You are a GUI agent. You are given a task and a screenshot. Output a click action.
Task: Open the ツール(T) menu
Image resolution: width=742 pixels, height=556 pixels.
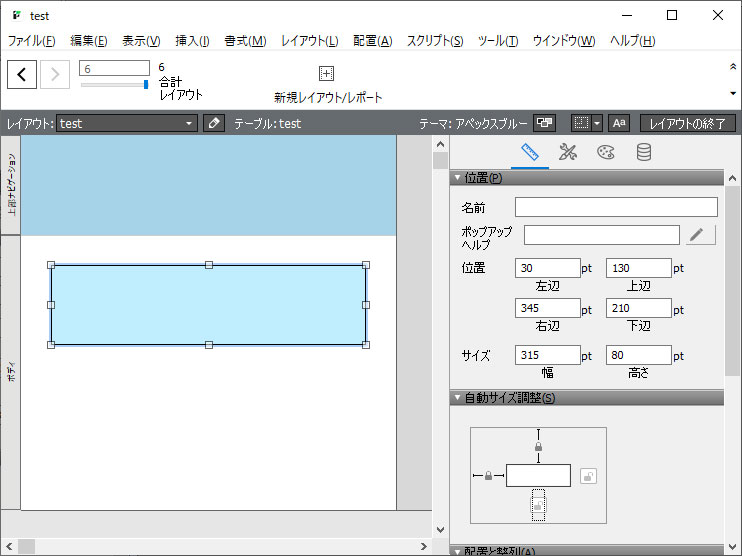[x=498, y=41]
